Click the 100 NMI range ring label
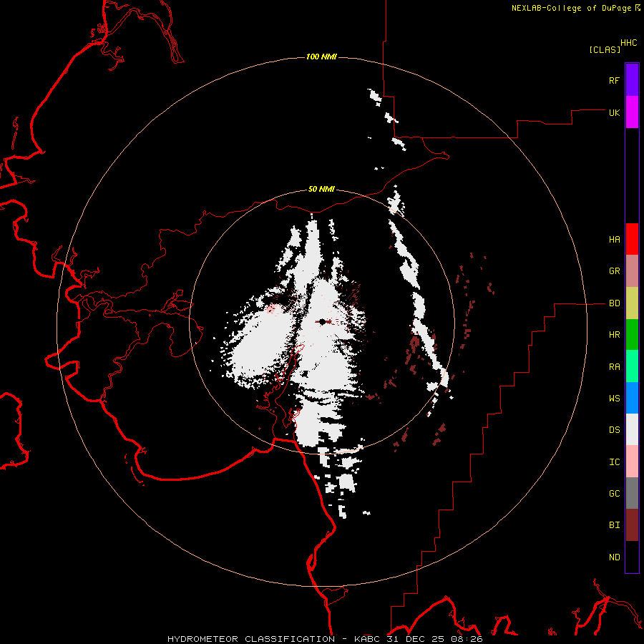 [x=321, y=57]
